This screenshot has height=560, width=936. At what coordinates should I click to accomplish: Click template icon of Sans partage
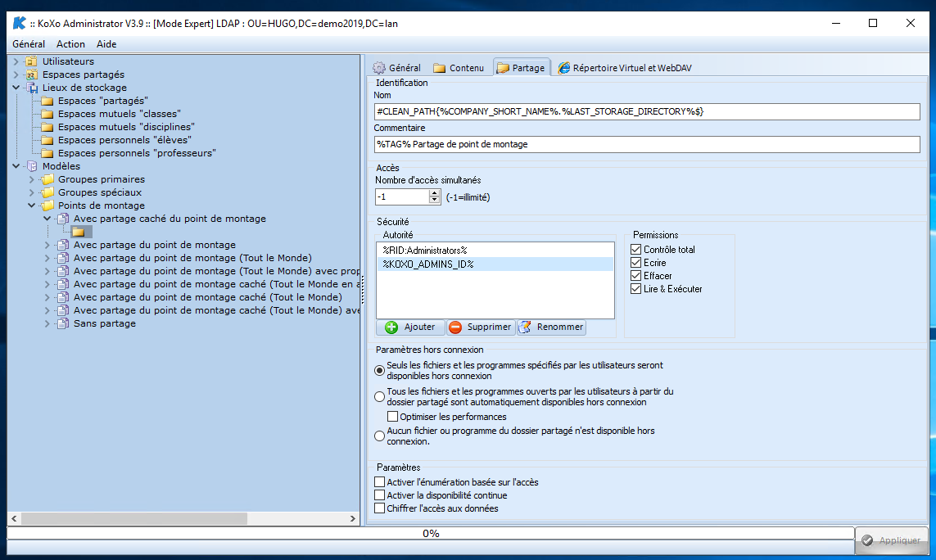click(63, 323)
